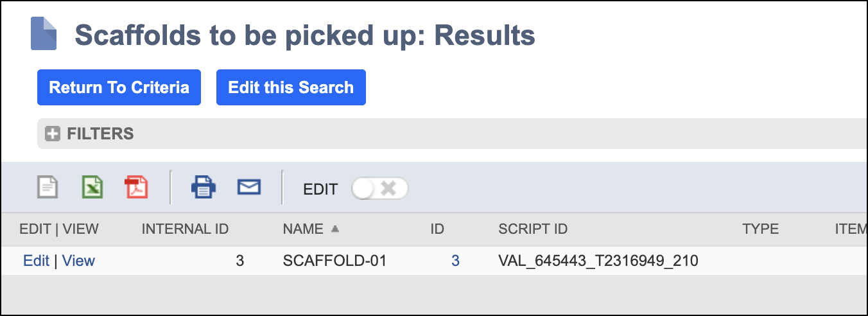Sort by ID column header
The width and height of the screenshot is (868, 316).
(x=437, y=229)
